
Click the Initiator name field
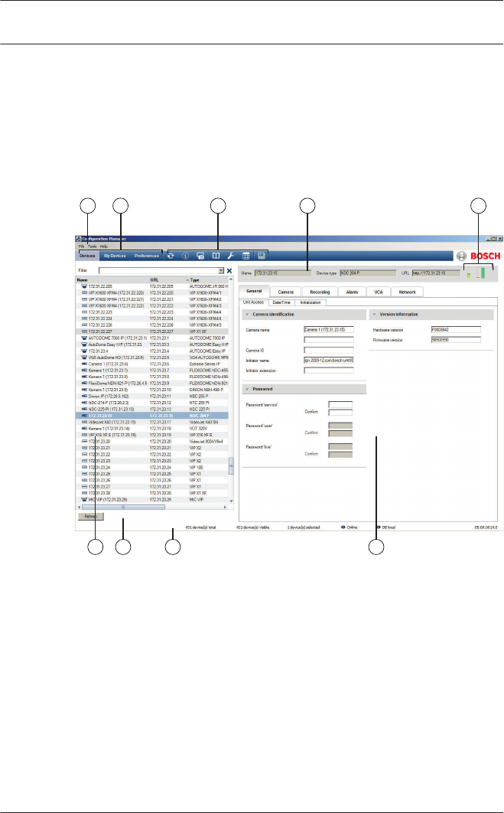pos(328,361)
